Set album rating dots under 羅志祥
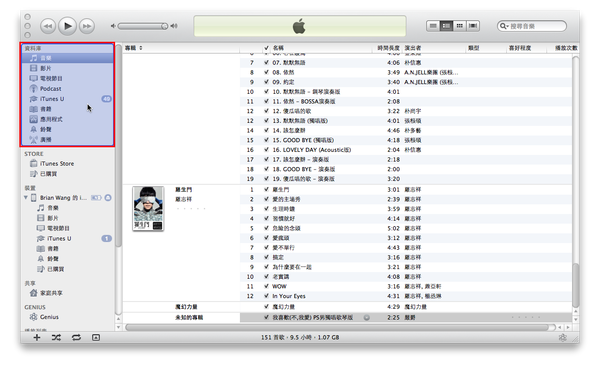Image resolution: width=600 pixels, height=374 pixels. (191, 209)
